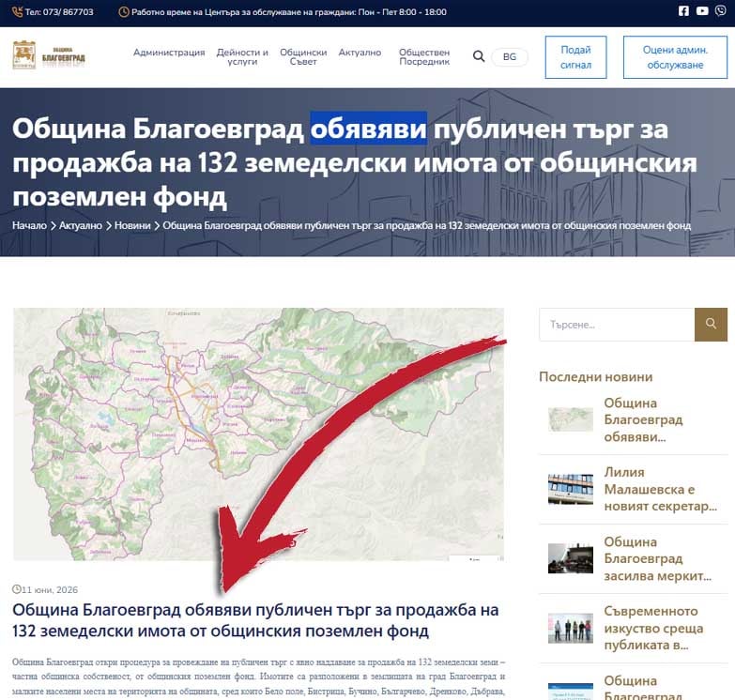Open thumbnail for засилва меркит... news
Viewport: 735px width, 700px height.
571,558
